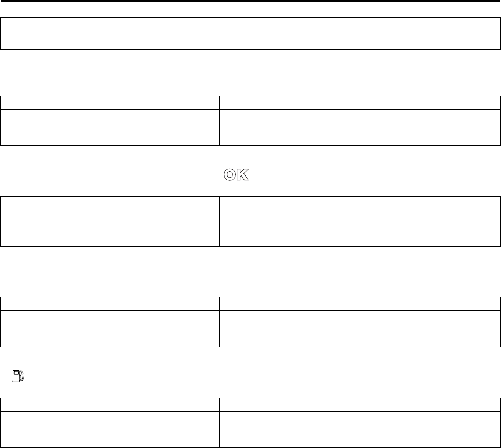This screenshot has height=448, width=501.
Task: Click the first table's middle body cell
Action: click(323, 126)
